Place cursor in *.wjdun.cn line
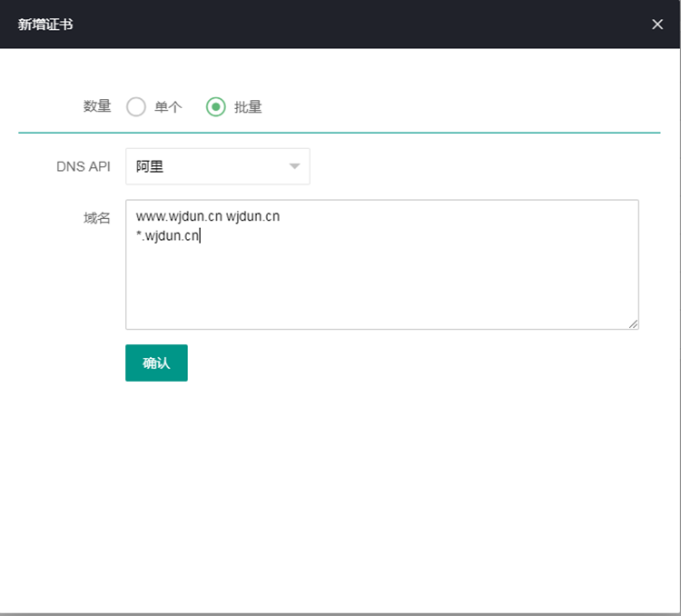The image size is (681, 616). pos(168,236)
